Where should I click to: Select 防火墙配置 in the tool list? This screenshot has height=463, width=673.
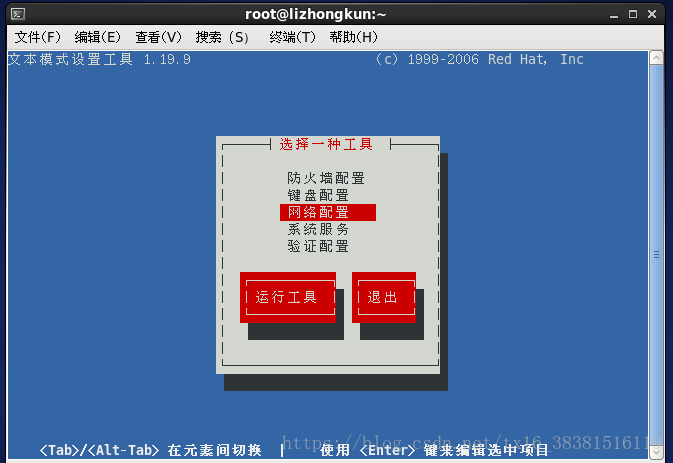(x=326, y=178)
